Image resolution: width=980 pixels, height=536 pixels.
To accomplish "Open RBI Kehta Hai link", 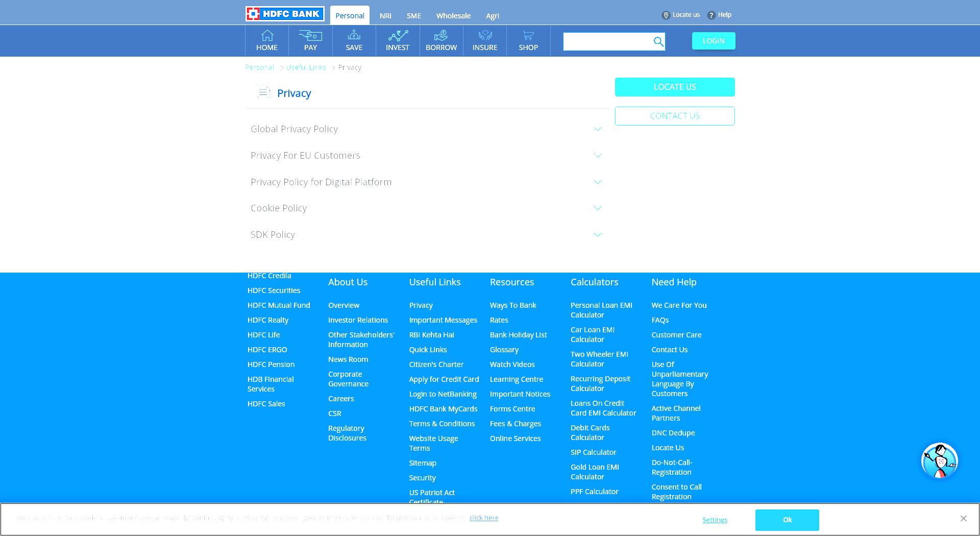I will point(431,335).
